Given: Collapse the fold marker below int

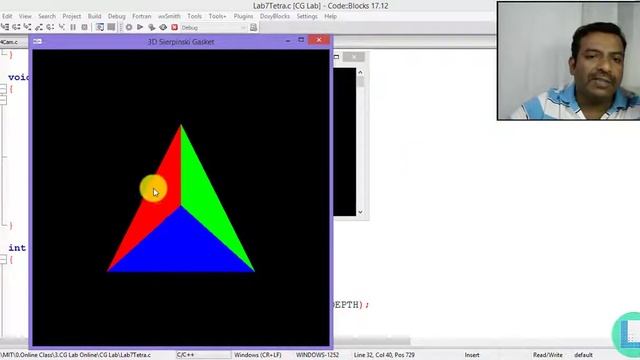Looking at the screenshot, I should (x=3, y=259).
